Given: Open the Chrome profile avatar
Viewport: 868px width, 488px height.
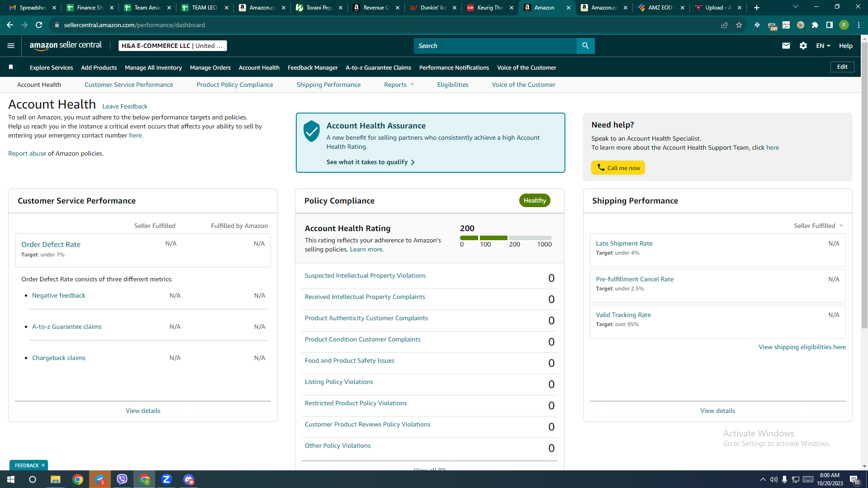Looking at the screenshot, I should [844, 25].
